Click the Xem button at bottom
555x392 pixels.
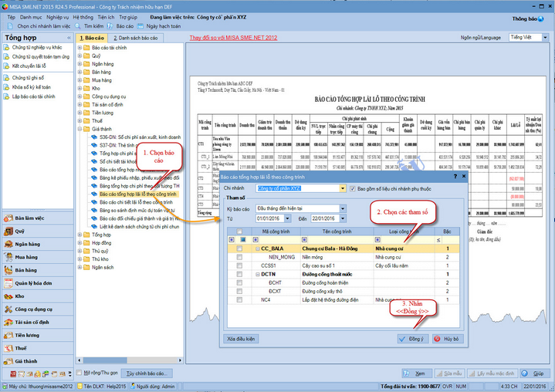417,373
